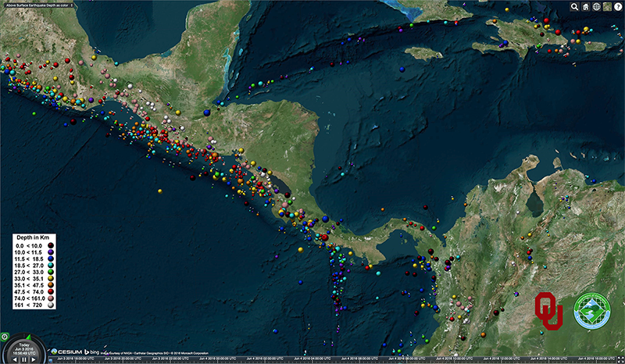Click the green real-time clock icon

(5, 337)
